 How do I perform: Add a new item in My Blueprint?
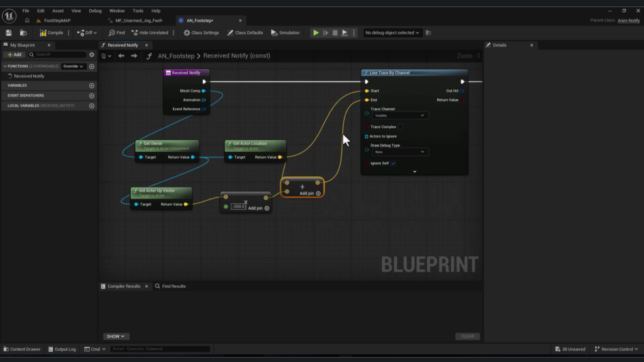(14, 54)
